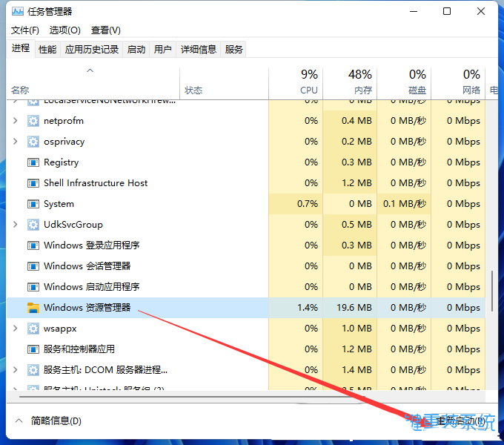Screen dimensions: 504x445
Task: Click the Windows 启动应用程序 icon
Action: tap(33, 287)
